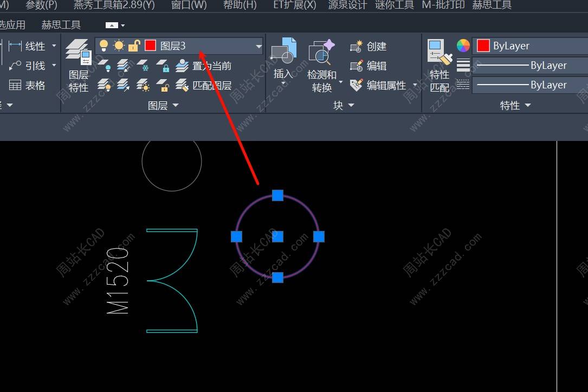Image resolution: width=588 pixels, height=392 pixels.
Task: Click the center grip of the selected circle
Action: (x=277, y=236)
